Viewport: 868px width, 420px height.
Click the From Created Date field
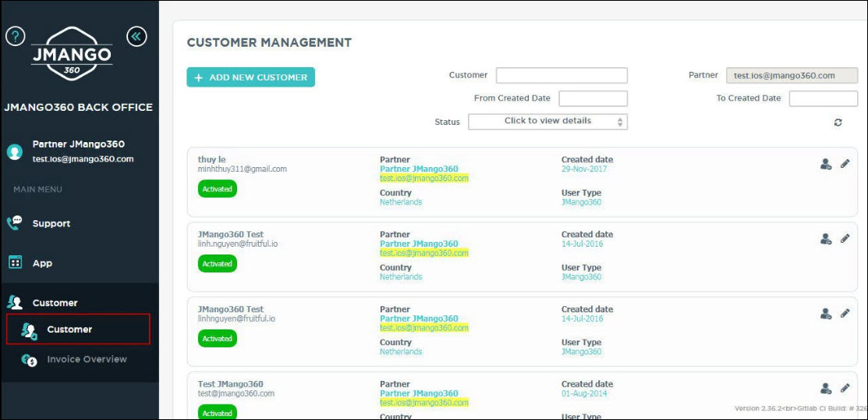(593, 98)
